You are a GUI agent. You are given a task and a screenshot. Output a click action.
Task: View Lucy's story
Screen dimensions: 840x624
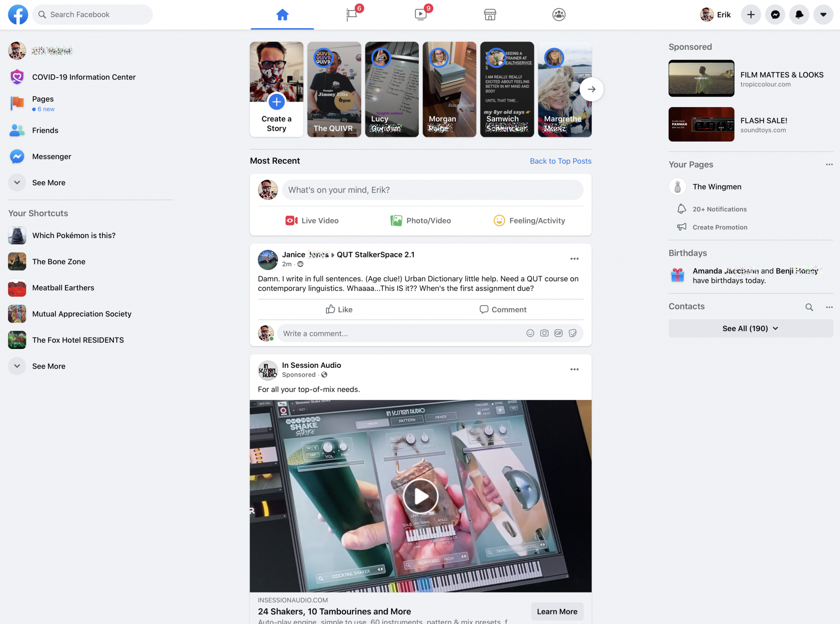[x=392, y=89]
